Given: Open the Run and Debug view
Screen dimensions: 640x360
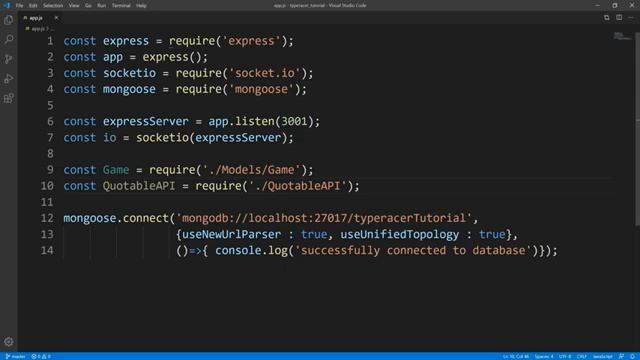Looking at the screenshot, I should click(x=9, y=78).
